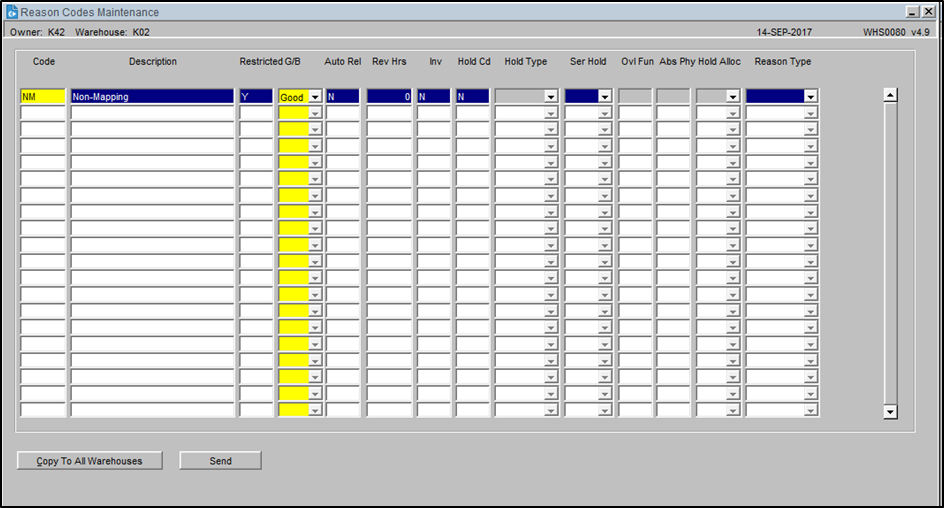944x508 pixels.
Task: Click the vertical scrollbar track
Action: pyautogui.click(x=890, y=253)
